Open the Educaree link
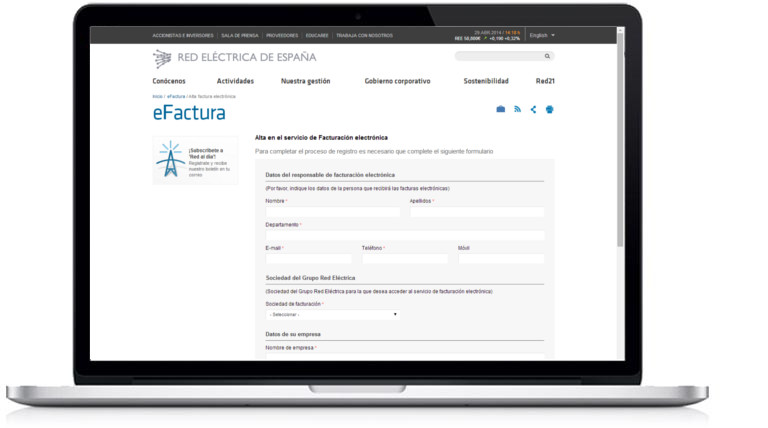Image resolution: width=768 pixels, height=428 pixels. [317, 35]
